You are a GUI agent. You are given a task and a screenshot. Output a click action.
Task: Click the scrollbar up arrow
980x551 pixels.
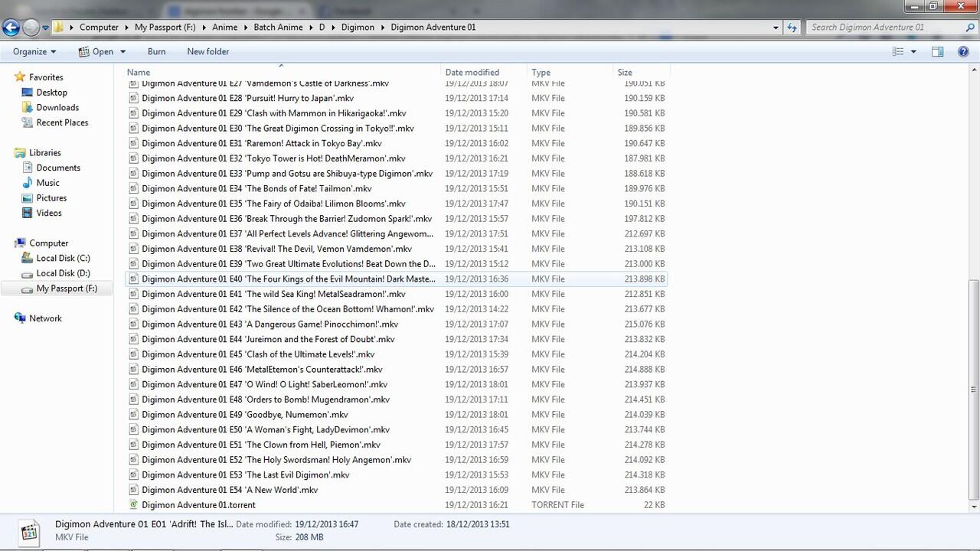coord(974,72)
